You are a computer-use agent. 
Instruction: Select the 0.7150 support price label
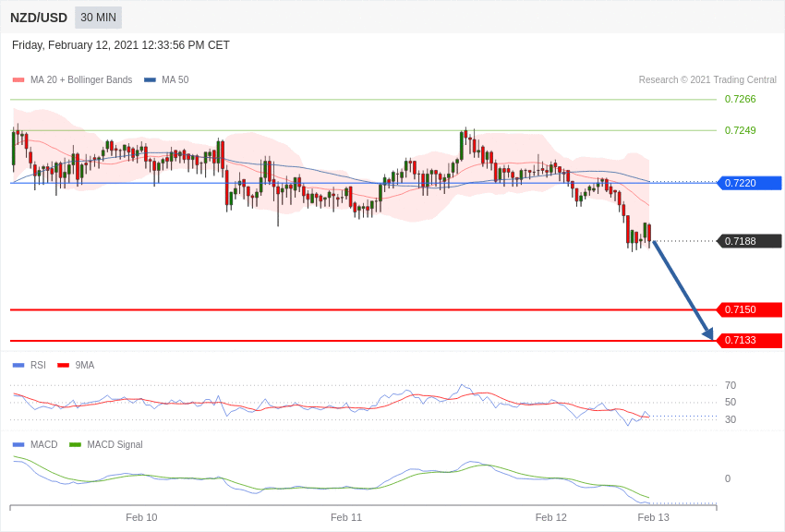tap(750, 309)
